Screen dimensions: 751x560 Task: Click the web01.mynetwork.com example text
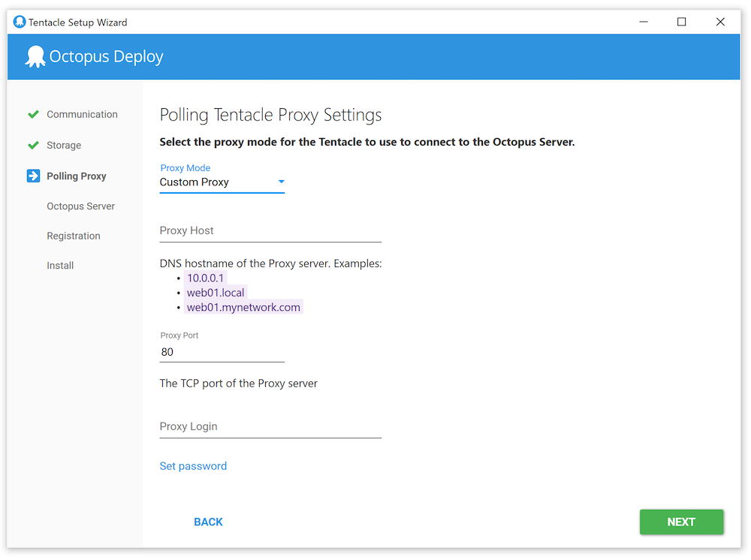243,307
